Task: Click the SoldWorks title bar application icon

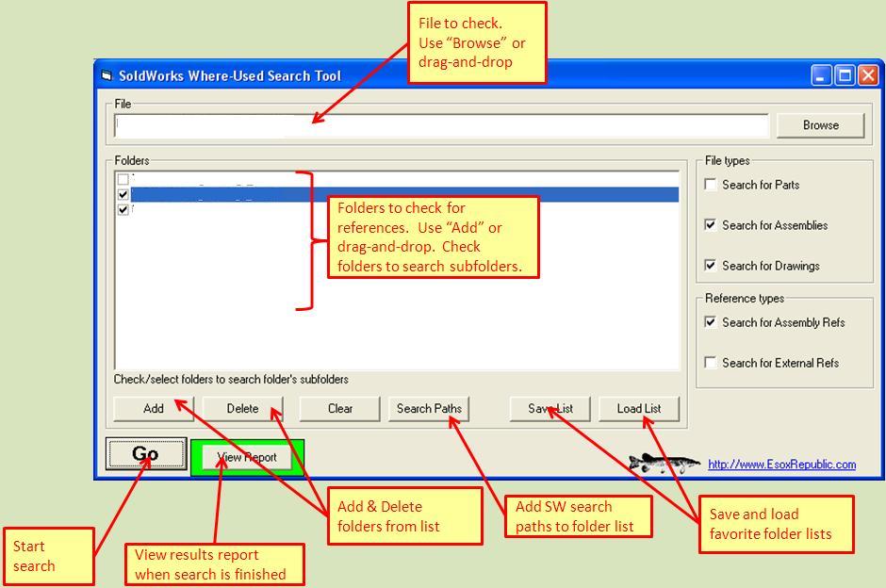Action: pos(108,75)
